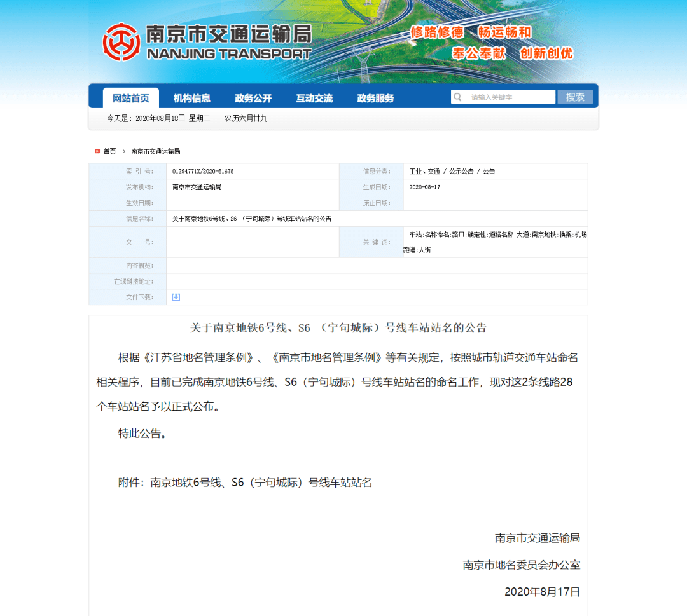Click the 搜索 search button
Image resolution: width=687 pixels, height=616 pixels.
click(x=575, y=97)
